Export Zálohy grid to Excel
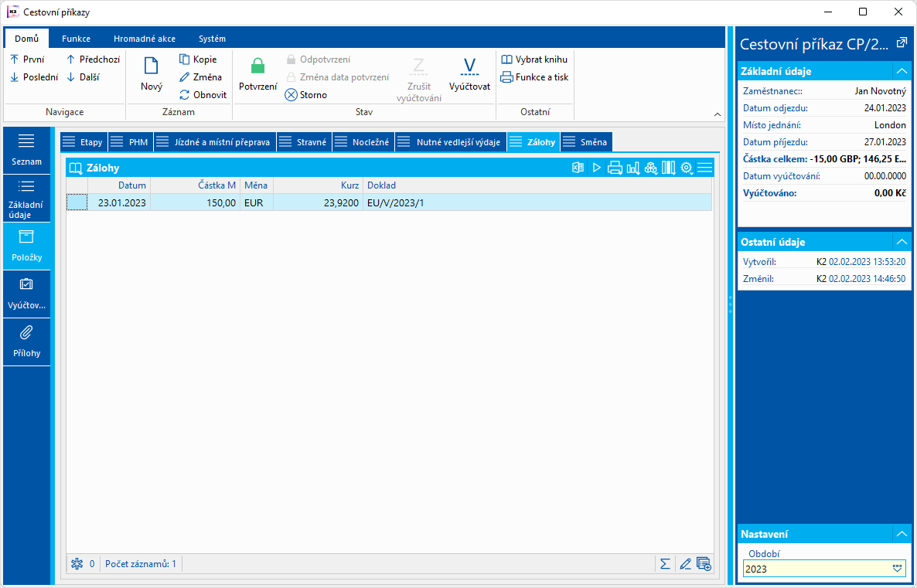This screenshot has width=917, height=588. [578, 168]
